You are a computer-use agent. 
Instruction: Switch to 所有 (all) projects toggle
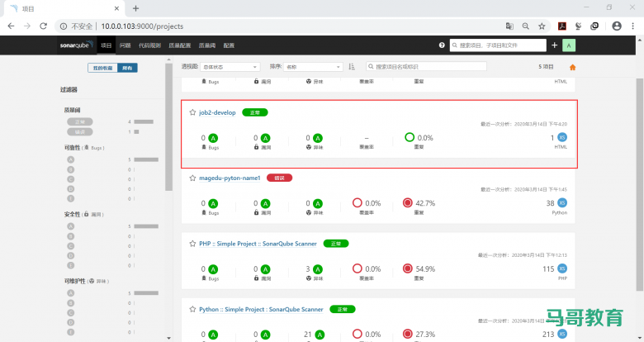point(127,68)
